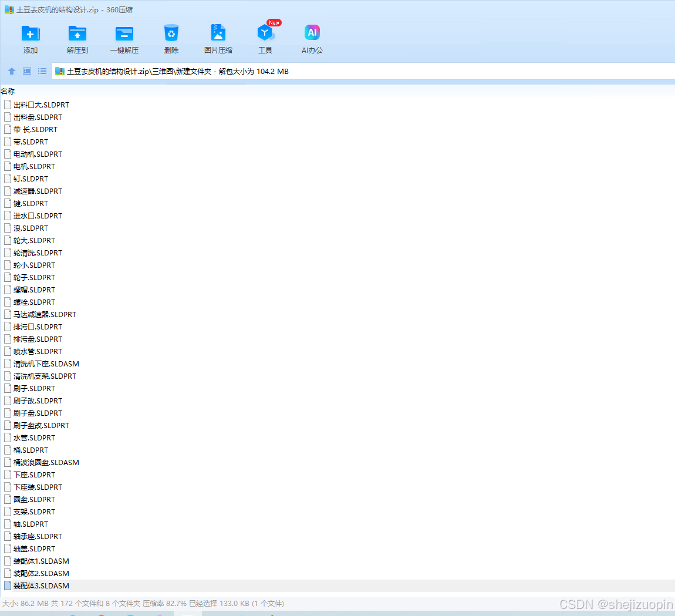This screenshot has height=616, width=675.
Task: Select file 轮大.SLDPRT
Action: [34, 241]
